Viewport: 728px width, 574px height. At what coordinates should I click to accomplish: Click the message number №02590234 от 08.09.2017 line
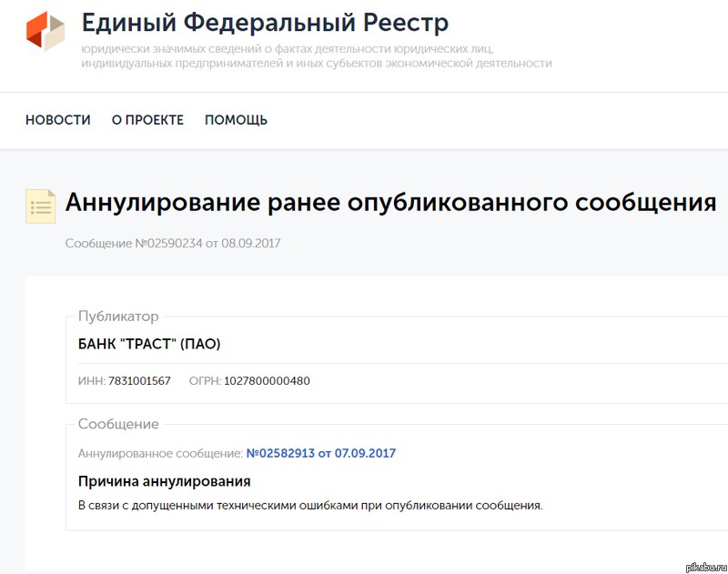[x=173, y=243]
